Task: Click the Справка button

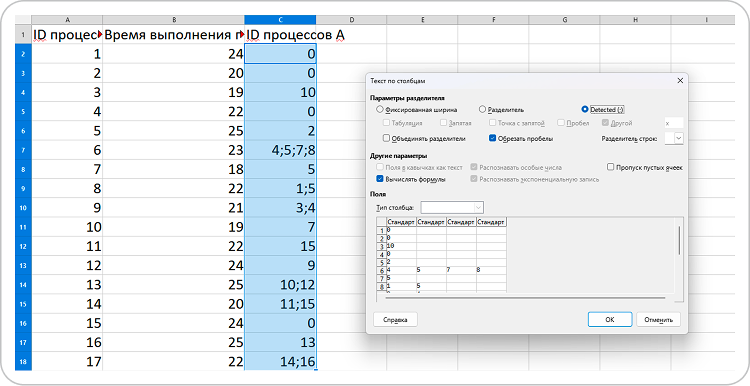Action: click(x=395, y=320)
